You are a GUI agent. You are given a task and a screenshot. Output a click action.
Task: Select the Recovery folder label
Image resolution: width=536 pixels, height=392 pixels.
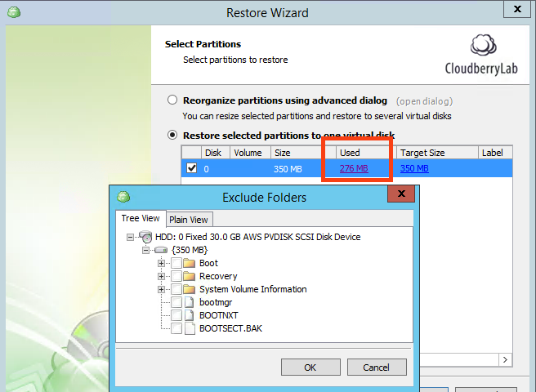point(218,276)
